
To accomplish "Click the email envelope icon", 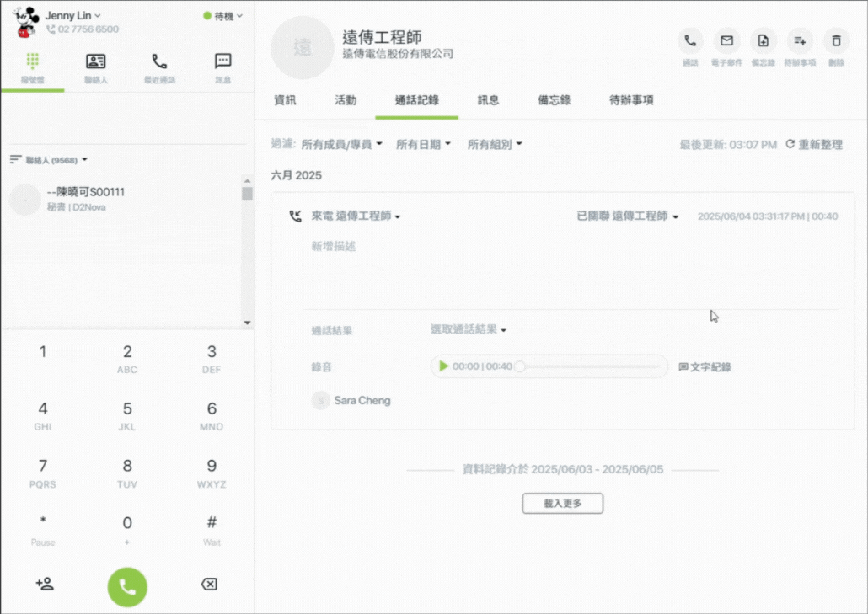I will [726, 41].
